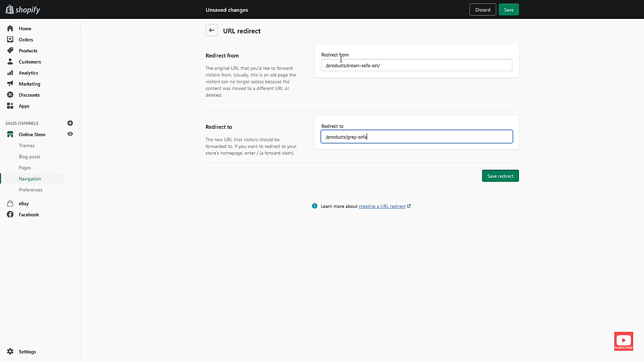Click the external link icon after URL redirect

409,206
